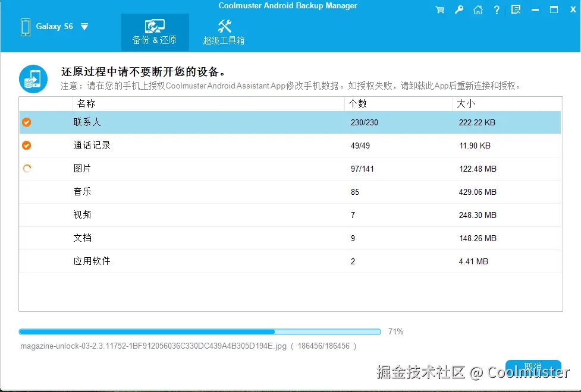This screenshot has width=581, height=392.
Task: Click the Galaxy S6 phone icon
Action: pos(26,27)
